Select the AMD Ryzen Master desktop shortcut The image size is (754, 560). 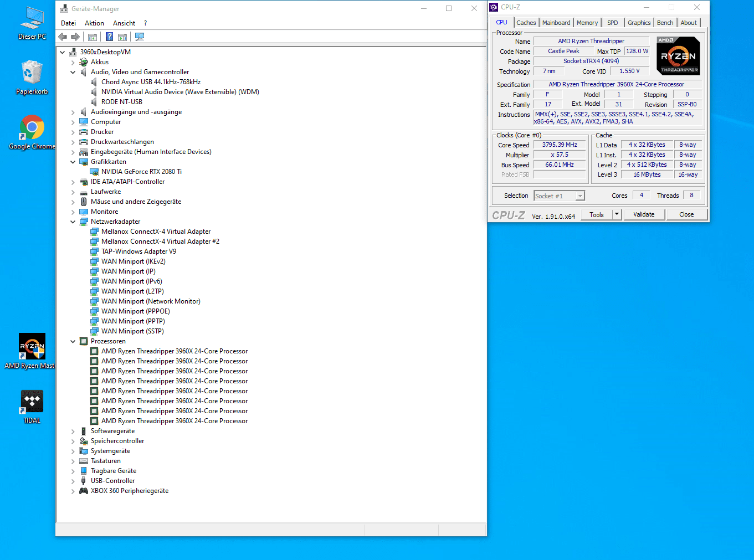pos(32,351)
